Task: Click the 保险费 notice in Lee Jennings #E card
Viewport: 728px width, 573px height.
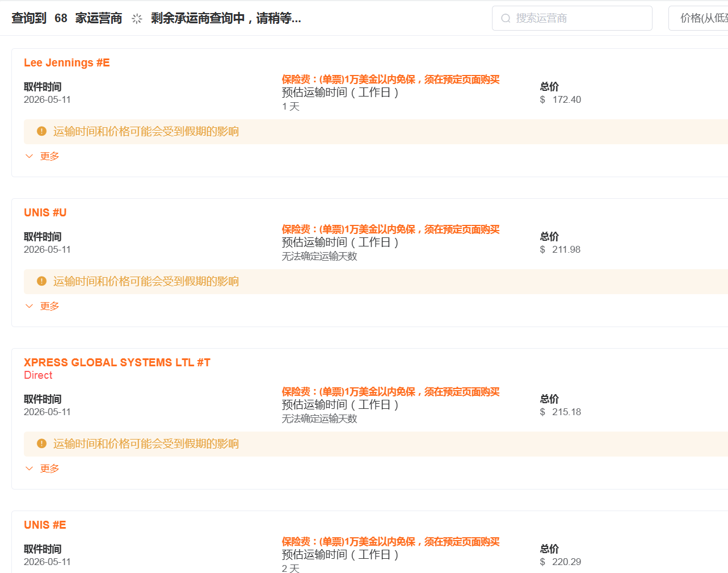Action: (x=390, y=80)
